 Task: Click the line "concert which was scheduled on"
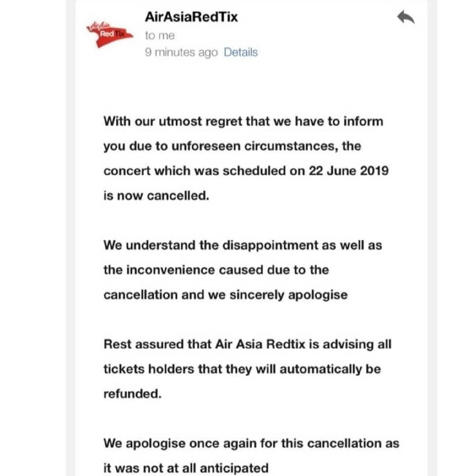pos(205,171)
